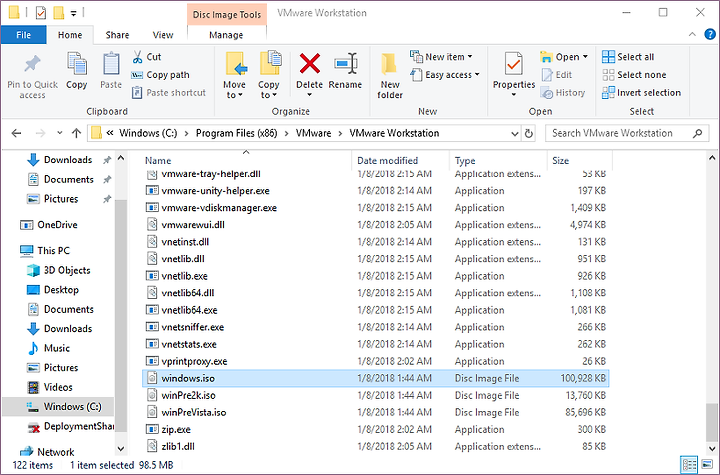Click the Paste ribbon button
720x475 pixels.
pyautogui.click(x=111, y=70)
